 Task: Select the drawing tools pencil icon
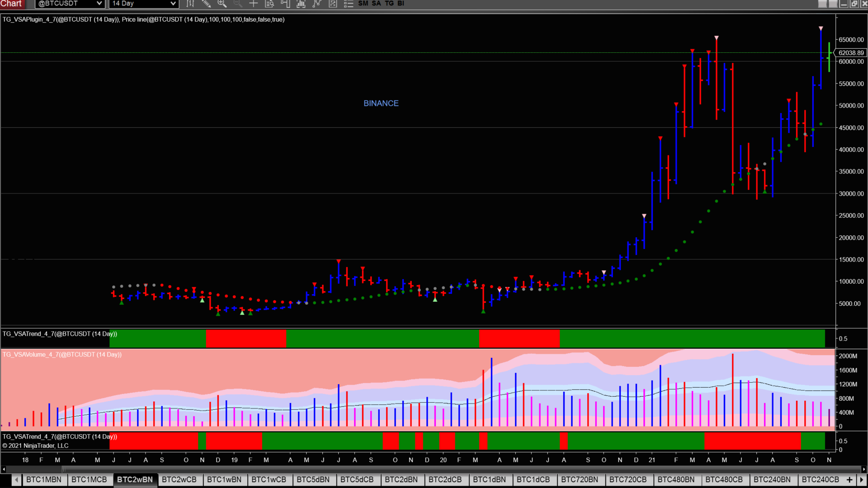pyautogui.click(x=206, y=4)
